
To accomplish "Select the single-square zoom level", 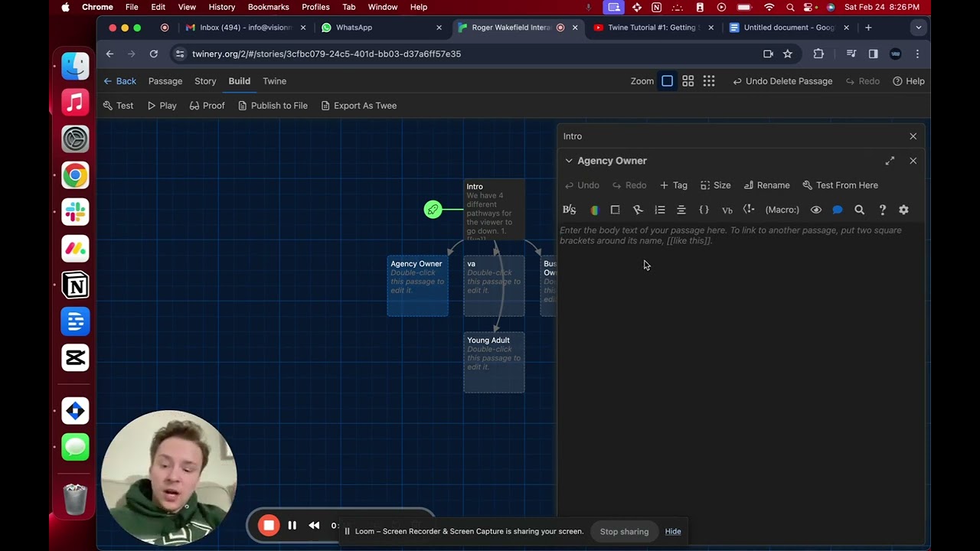I will click(667, 81).
